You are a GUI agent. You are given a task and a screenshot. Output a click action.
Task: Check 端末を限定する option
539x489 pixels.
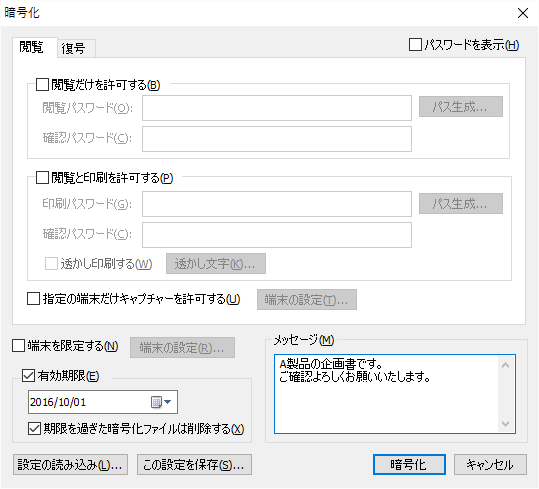[18, 346]
